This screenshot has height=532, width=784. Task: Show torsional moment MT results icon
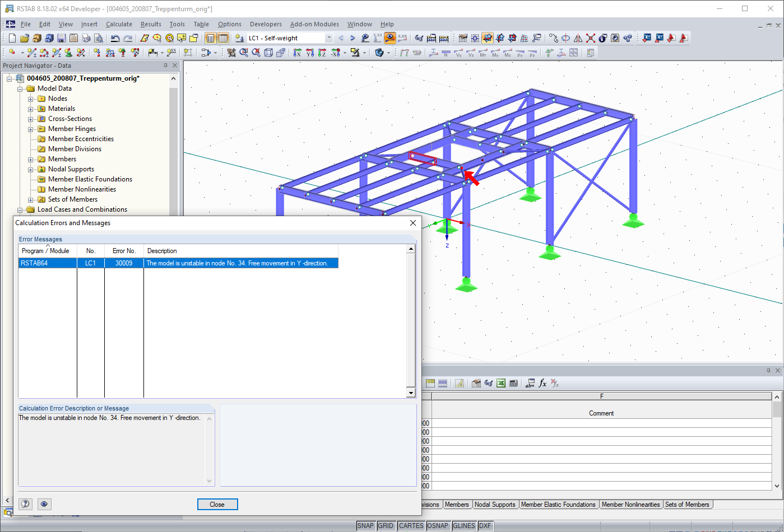coord(483,53)
